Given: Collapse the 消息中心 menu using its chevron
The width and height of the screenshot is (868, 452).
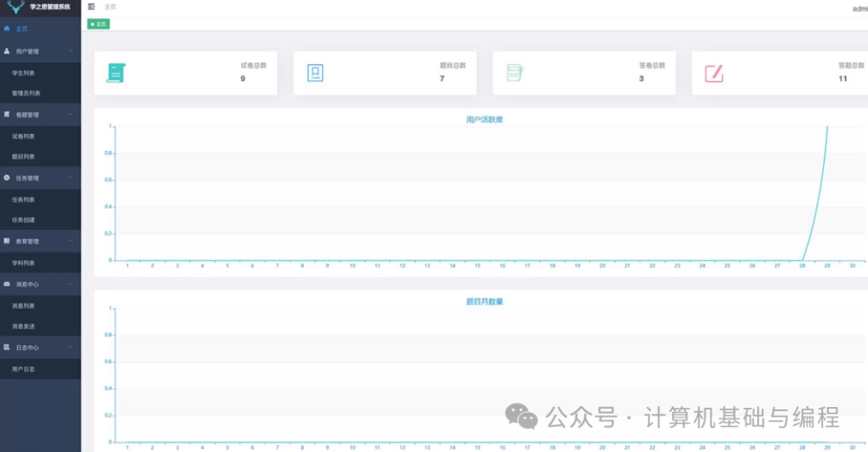Looking at the screenshot, I should coord(71,284).
